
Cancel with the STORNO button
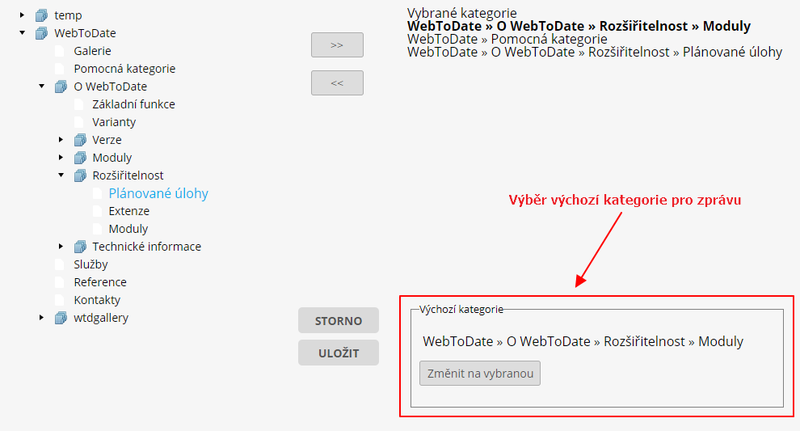(338, 320)
